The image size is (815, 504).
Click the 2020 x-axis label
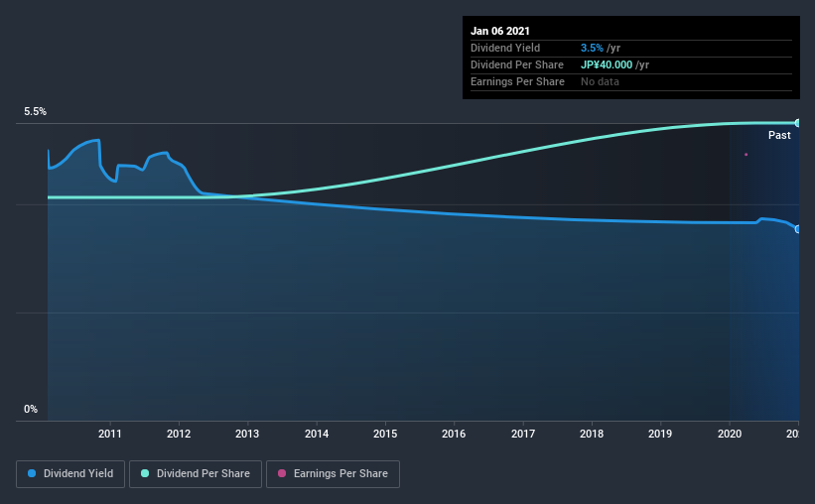coord(730,434)
